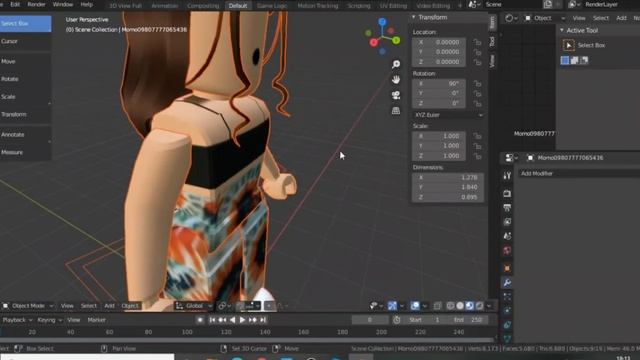Select the Cursor tool
This screenshot has width=640, height=360.
pyautogui.click(x=25, y=41)
